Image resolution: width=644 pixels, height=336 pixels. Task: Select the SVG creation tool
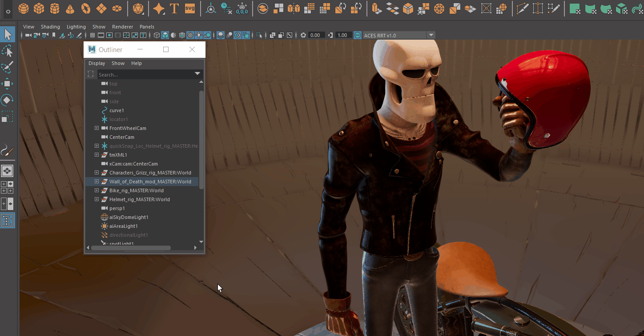click(190, 8)
